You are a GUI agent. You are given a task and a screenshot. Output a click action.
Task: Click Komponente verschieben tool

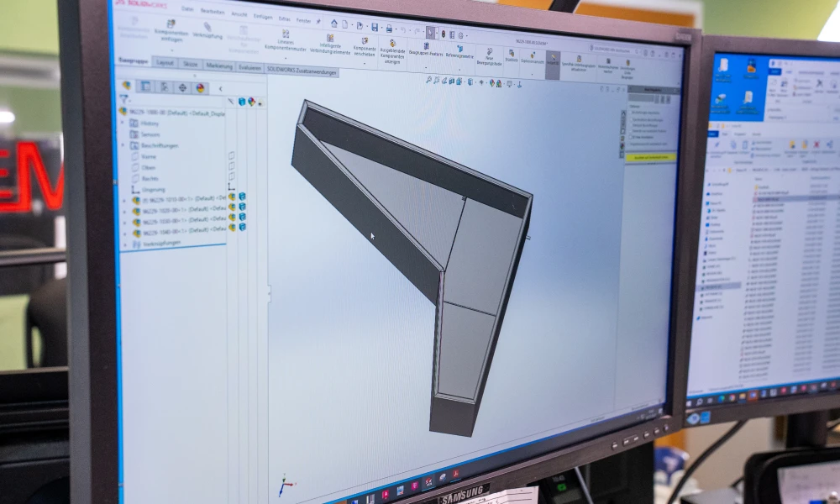pos(365,48)
